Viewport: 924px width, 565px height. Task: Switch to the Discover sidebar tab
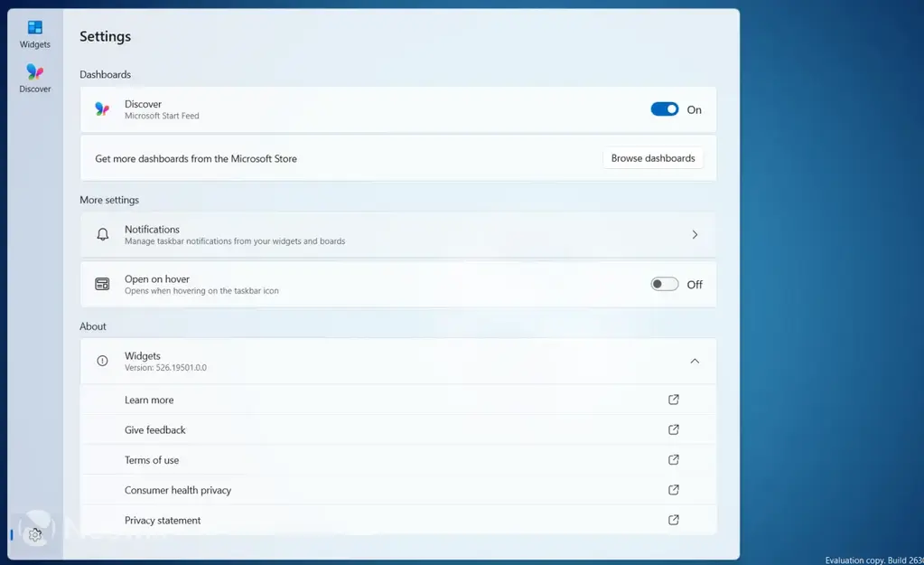34,79
